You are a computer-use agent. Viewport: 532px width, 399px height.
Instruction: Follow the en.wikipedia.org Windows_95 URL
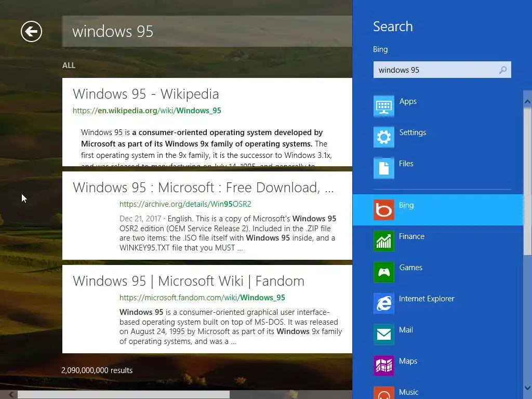(147, 111)
